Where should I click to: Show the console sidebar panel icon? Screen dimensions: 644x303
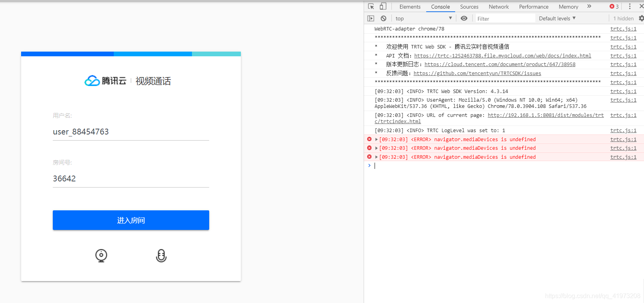[371, 18]
